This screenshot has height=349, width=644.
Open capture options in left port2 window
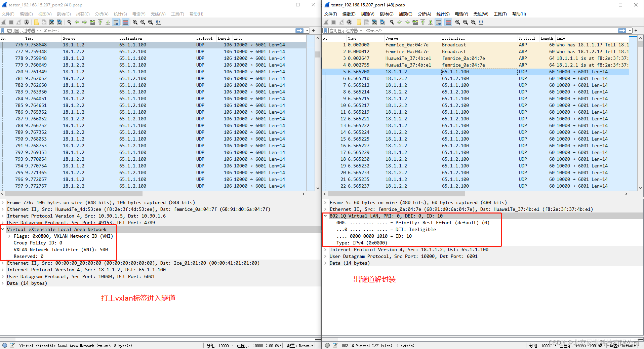27,22
